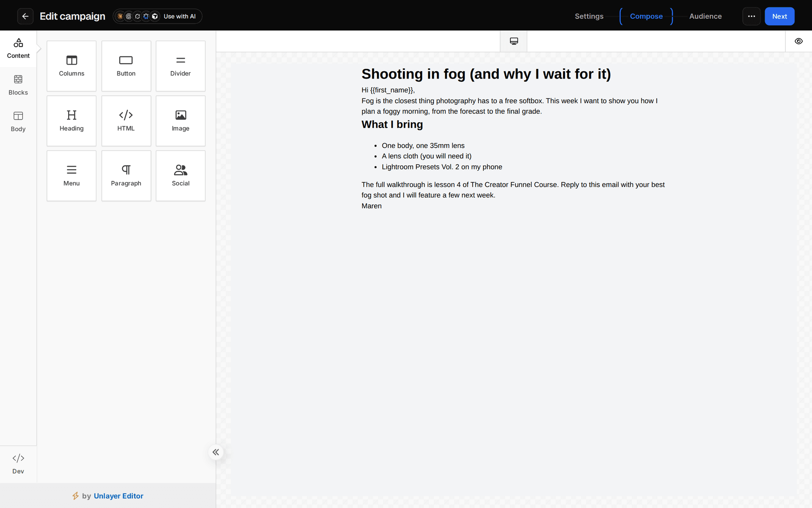
Task: Select the Divider content tool
Action: pyautogui.click(x=180, y=66)
